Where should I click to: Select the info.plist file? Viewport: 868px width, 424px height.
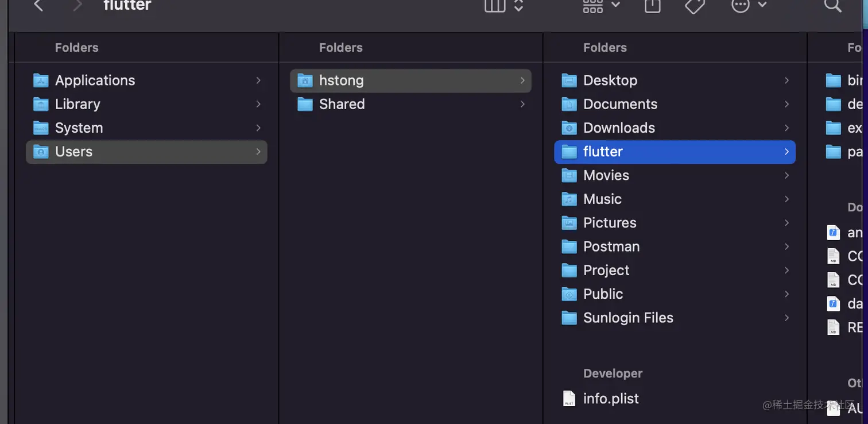tap(611, 399)
